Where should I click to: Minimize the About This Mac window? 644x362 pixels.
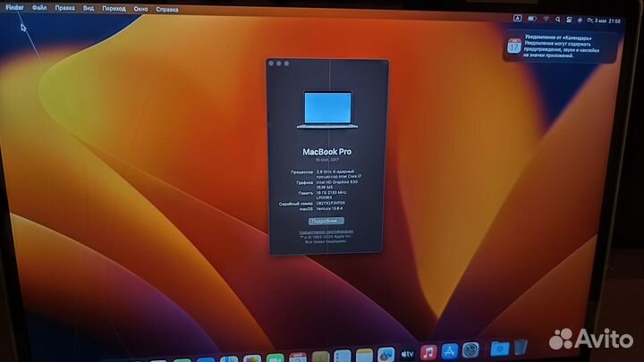279,63
